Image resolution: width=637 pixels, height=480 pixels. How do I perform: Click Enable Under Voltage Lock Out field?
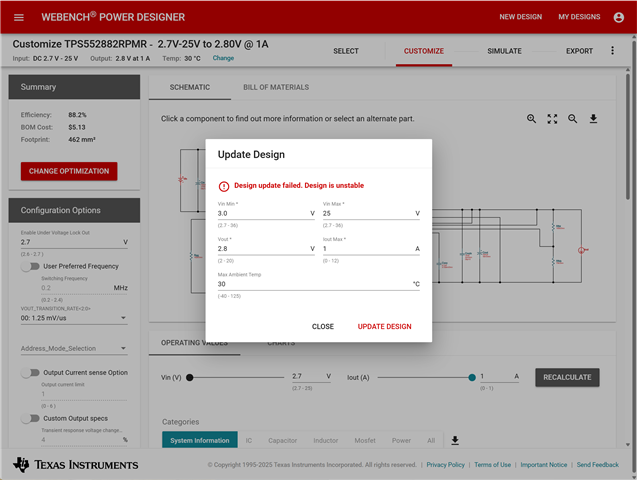[x=74, y=242]
